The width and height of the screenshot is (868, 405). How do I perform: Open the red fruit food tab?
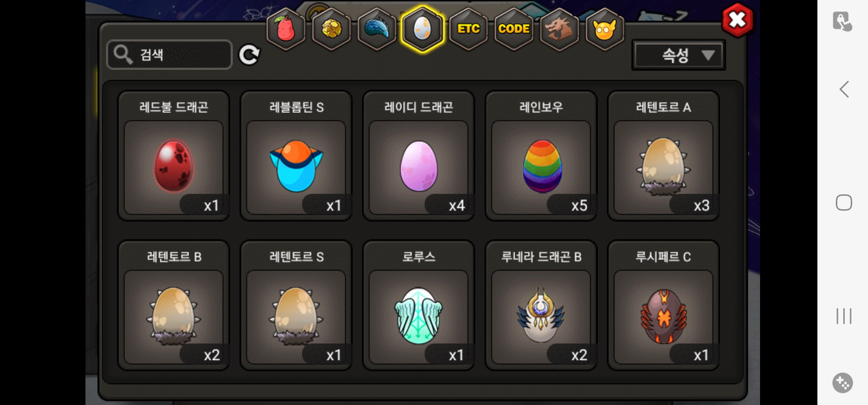point(286,29)
